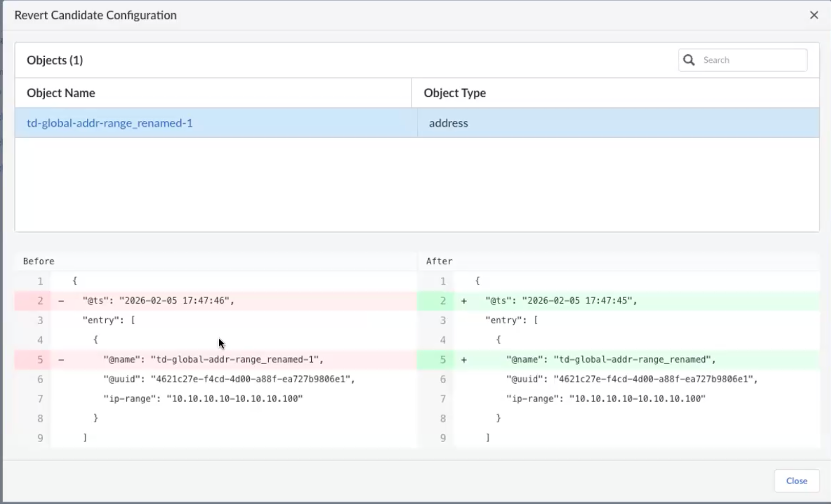The image size is (831, 504).
Task: Select the address object type cell
Action: click(448, 123)
